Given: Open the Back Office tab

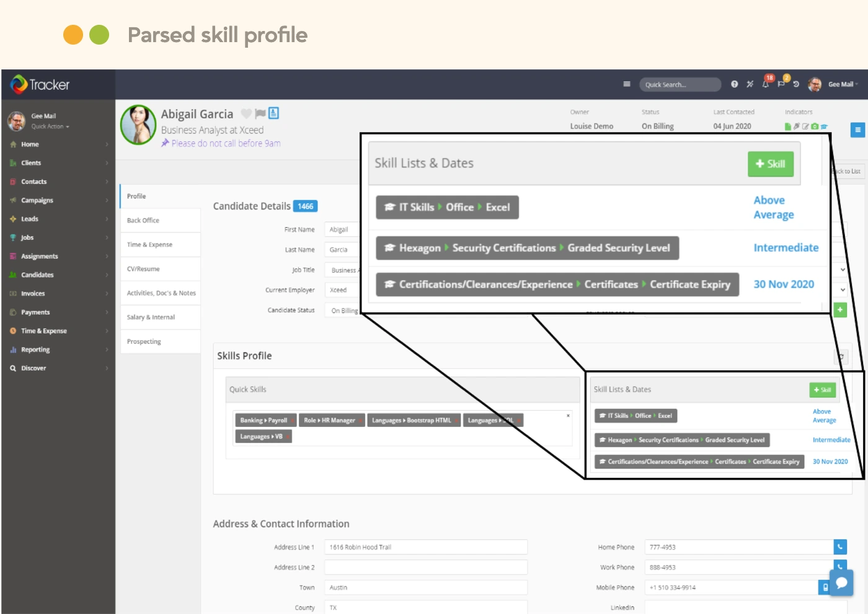Looking at the screenshot, I should tap(161, 221).
